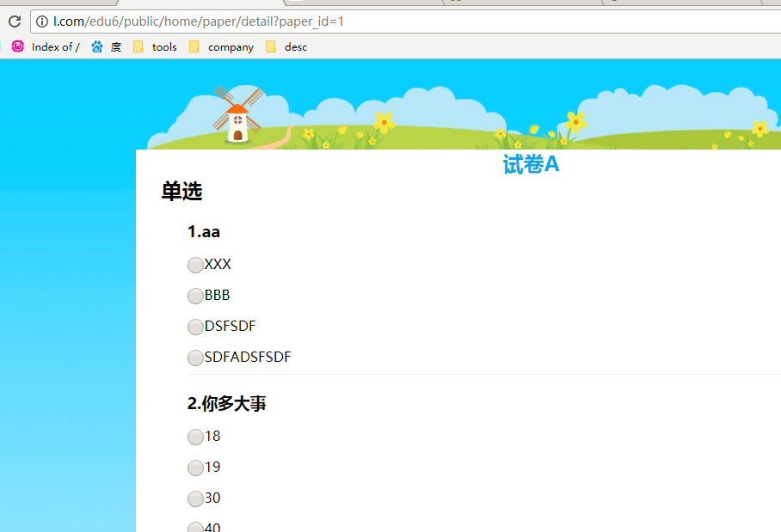
Task: Select the XXX radio option
Action: click(195, 266)
